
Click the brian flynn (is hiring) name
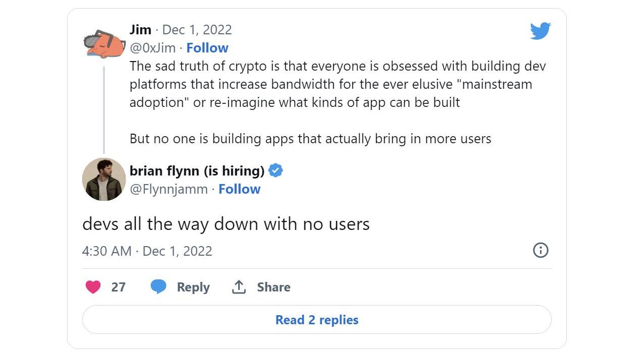(x=197, y=171)
